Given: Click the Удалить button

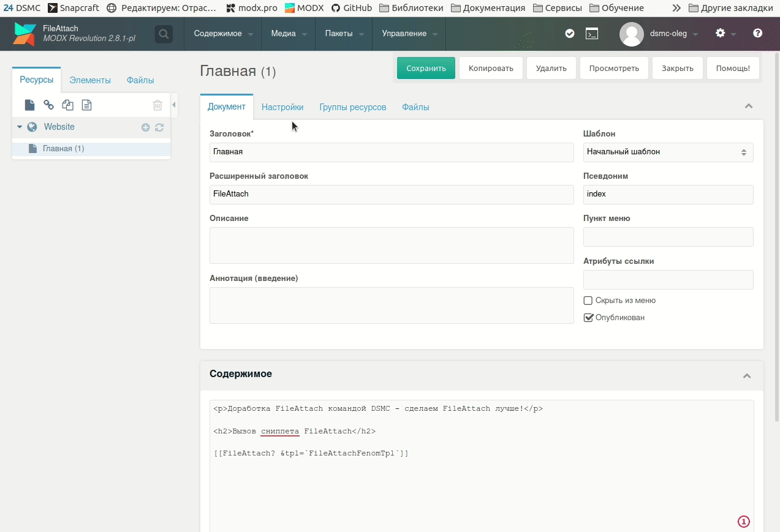Looking at the screenshot, I should pos(551,68).
